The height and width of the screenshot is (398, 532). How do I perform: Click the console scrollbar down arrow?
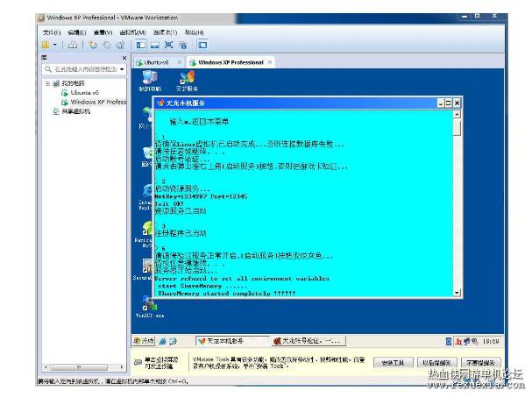(457, 293)
